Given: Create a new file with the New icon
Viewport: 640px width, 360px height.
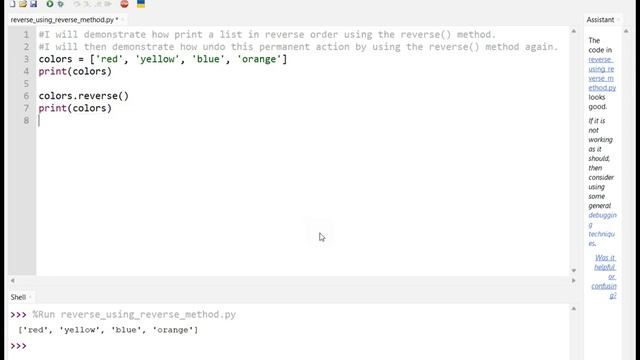Looking at the screenshot, I should coord(12,4).
